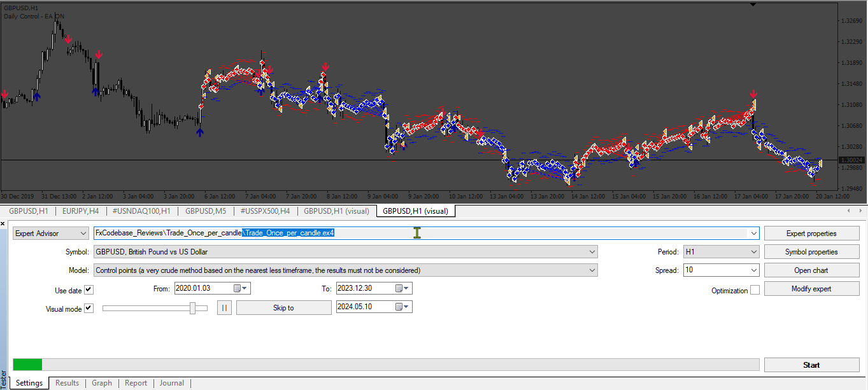Viewport: 868px width, 390px height.
Task: Click the 30 Dec 2019 time label
Action: (18, 196)
